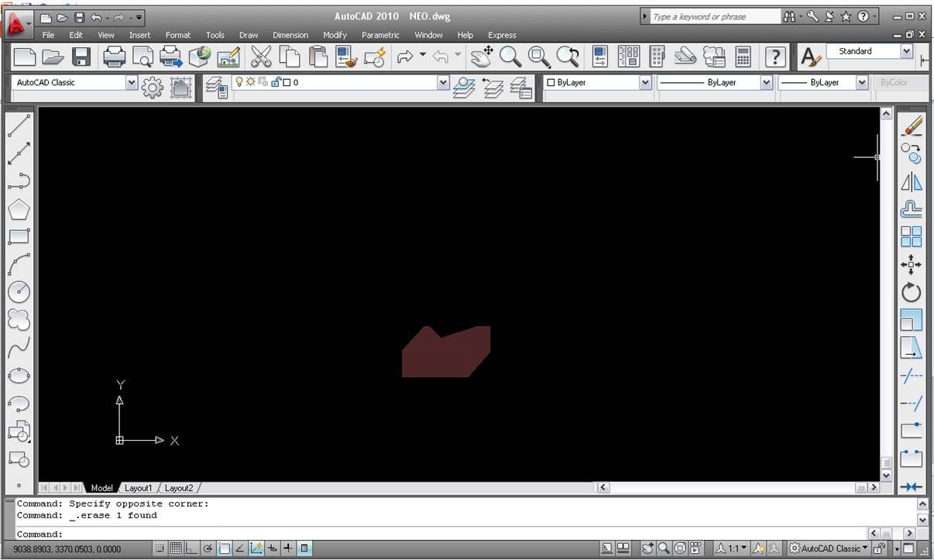Image resolution: width=934 pixels, height=560 pixels.
Task: Select the Ellipse tool
Action: click(x=19, y=375)
